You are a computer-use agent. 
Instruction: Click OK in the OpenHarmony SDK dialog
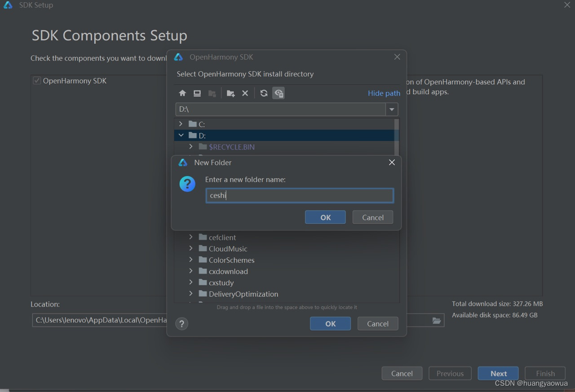click(x=330, y=324)
